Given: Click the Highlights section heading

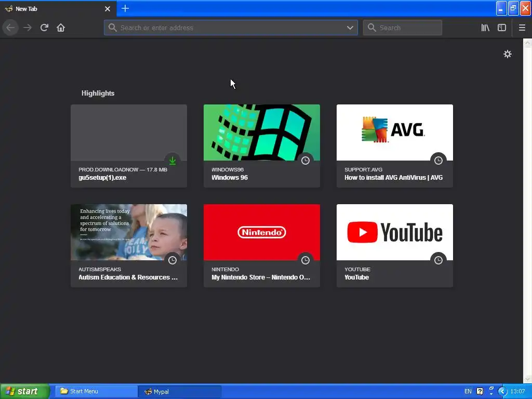Looking at the screenshot, I should tap(98, 94).
